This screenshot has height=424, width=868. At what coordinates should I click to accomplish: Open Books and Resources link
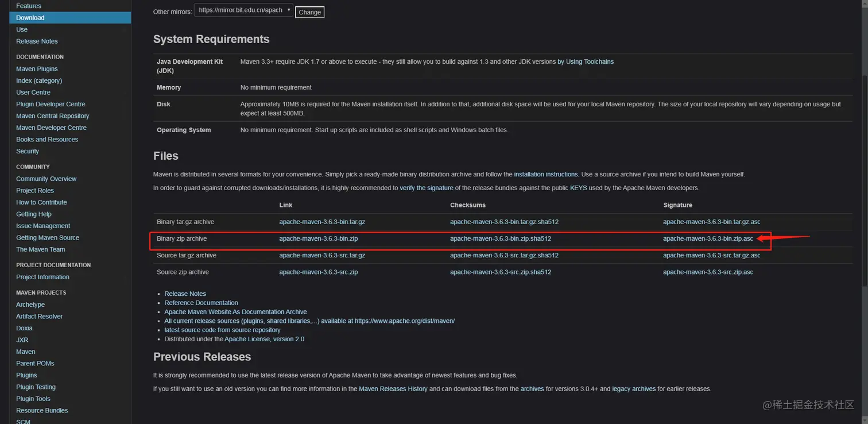pos(47,140)
